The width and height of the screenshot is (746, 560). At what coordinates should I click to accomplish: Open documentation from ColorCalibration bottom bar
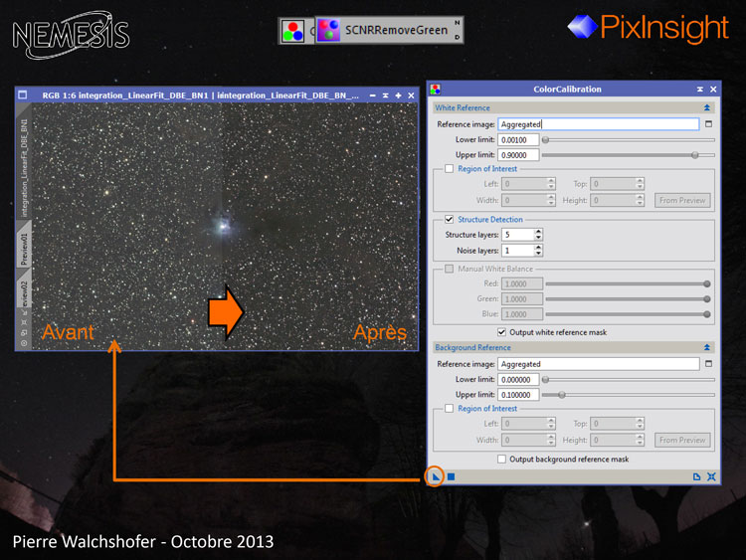click(x=696, y=476)
